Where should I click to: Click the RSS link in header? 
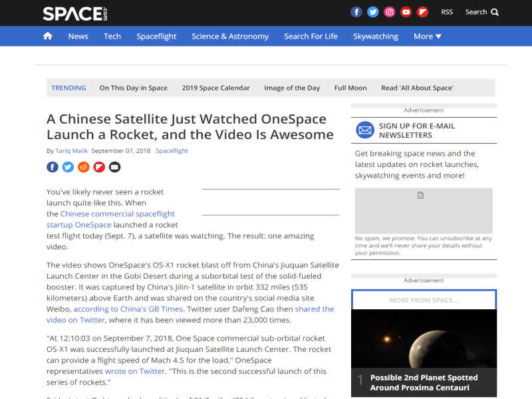(447, 12)
